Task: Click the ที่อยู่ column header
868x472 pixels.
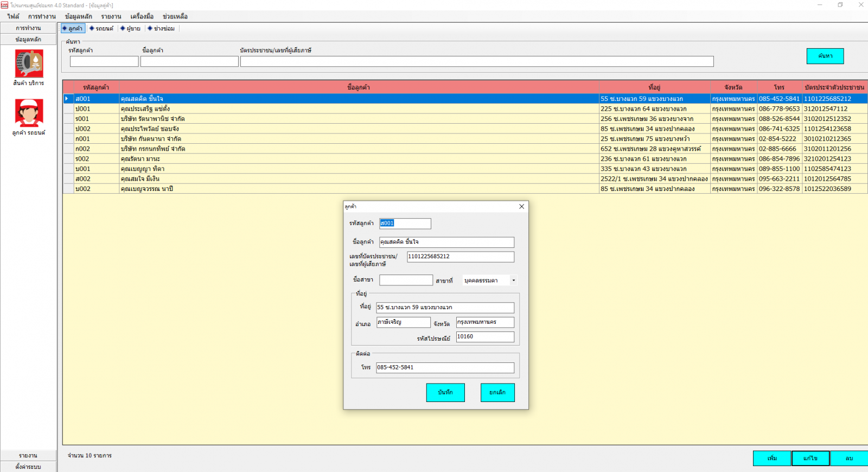Action: click(655, 87)
